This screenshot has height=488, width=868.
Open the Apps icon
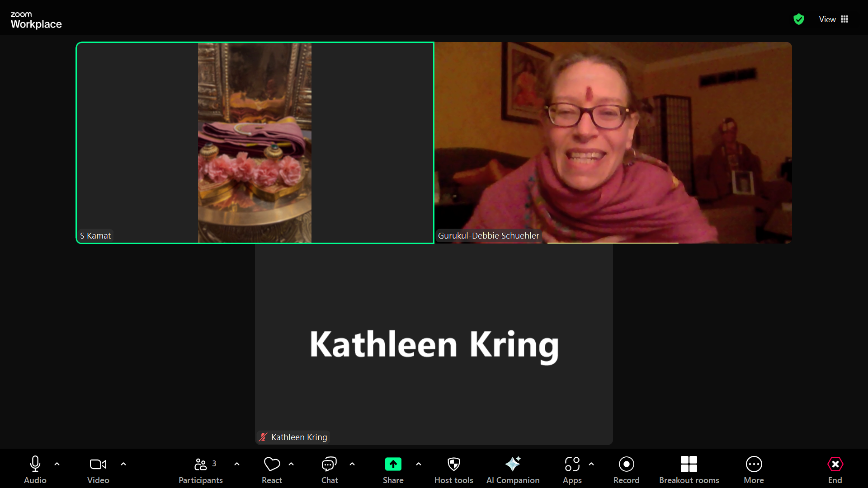(x=572, y=464)
